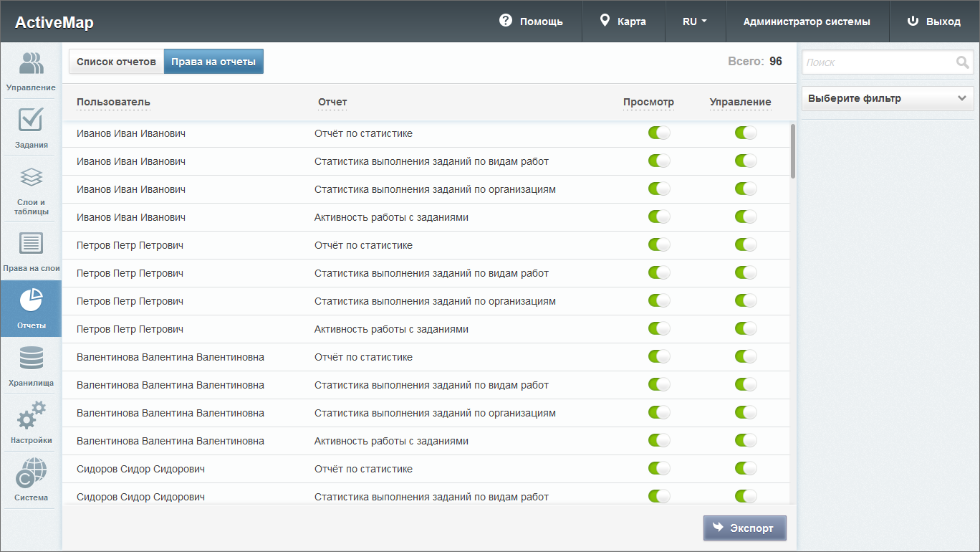
Task: Open the Управление users section icon
Action: pyautogui.click(x=31, y=64)
